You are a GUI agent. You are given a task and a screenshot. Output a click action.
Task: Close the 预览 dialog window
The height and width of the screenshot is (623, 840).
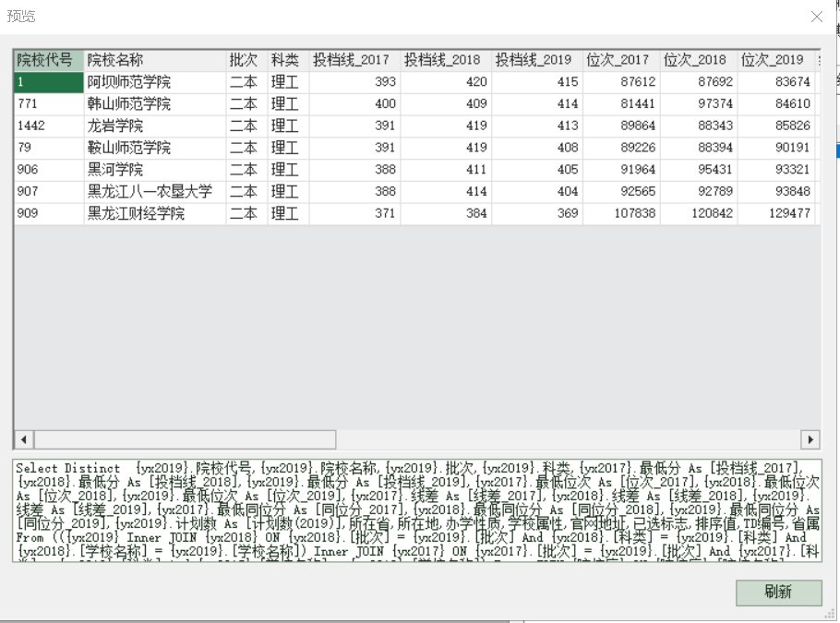pos(816,17)
